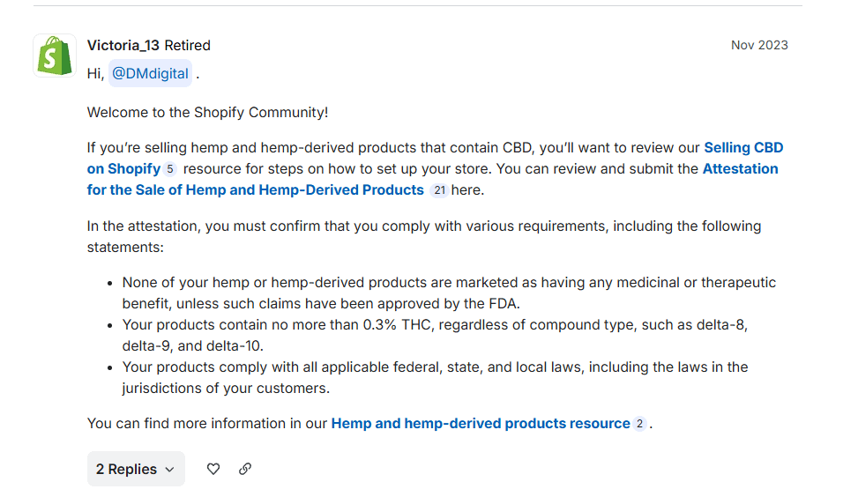
Task: Click the 2 badge after the resource link
Action: click(639, 424)
